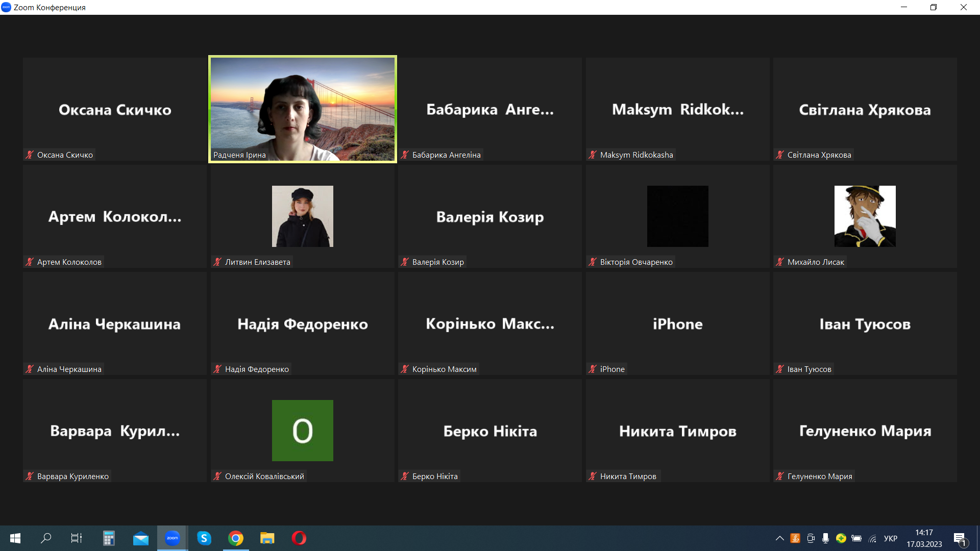Open the Windows Start menu
Screen dimensions: 980x551
[15, 538]
